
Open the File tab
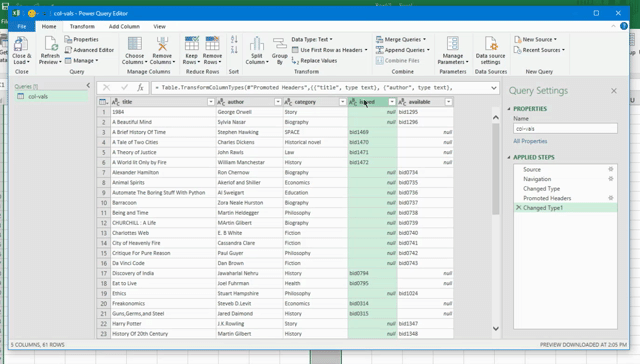(x=22, y=26)
